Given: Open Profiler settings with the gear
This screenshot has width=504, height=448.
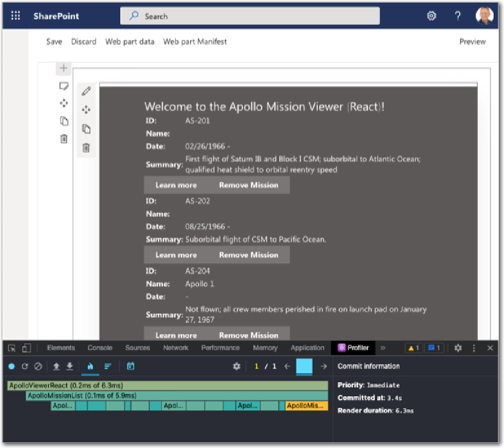Looking at the screenshot, I should tap(237, 366).
